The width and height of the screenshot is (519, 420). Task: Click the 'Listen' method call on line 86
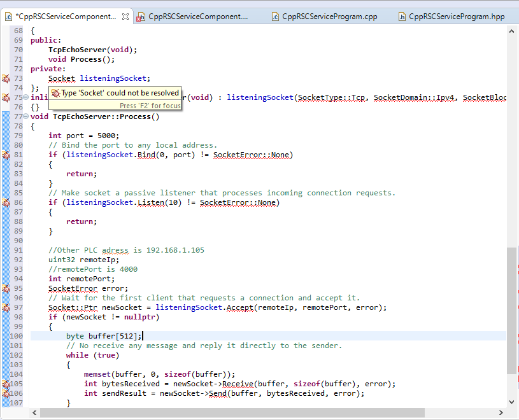tap(151, 202)
